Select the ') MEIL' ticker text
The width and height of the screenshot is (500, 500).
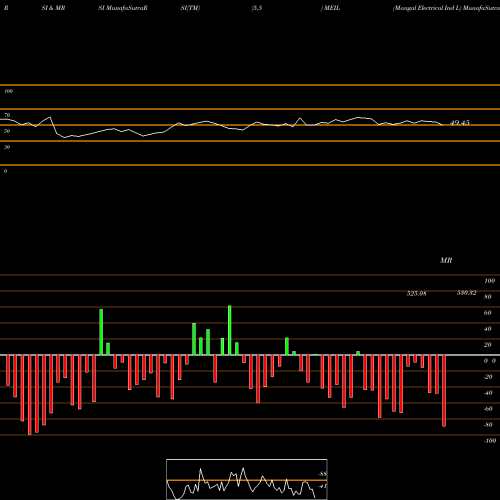330,8
